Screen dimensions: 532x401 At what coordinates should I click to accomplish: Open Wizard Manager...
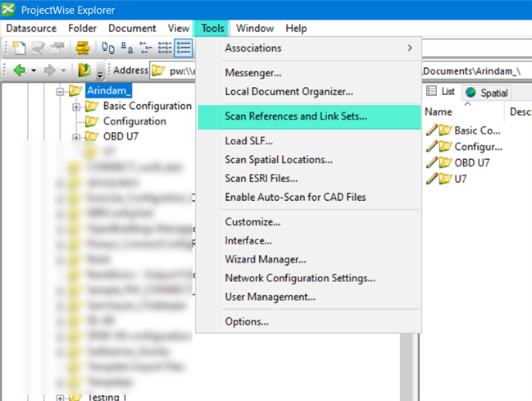pos(309,259)
